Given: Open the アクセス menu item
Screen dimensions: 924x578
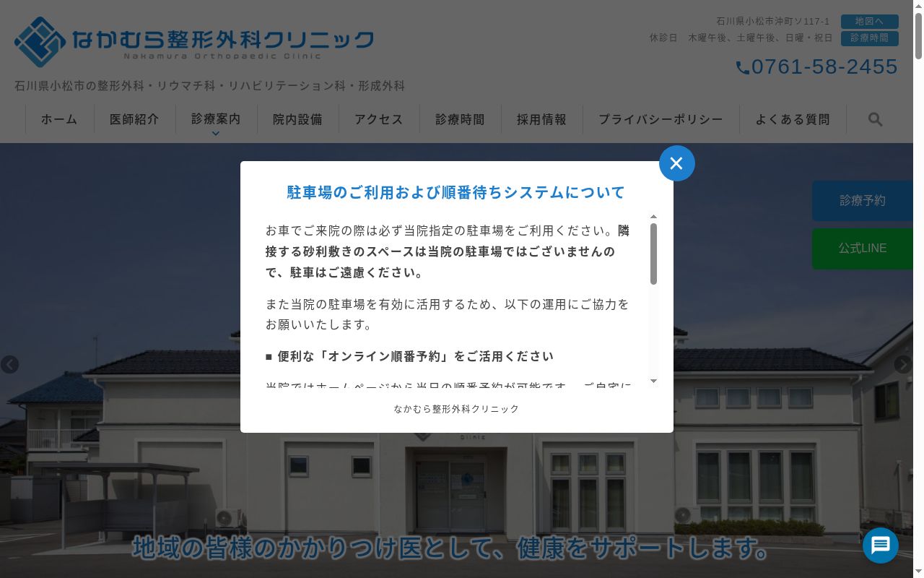Looking at the screenshot, I should [379, 119].
